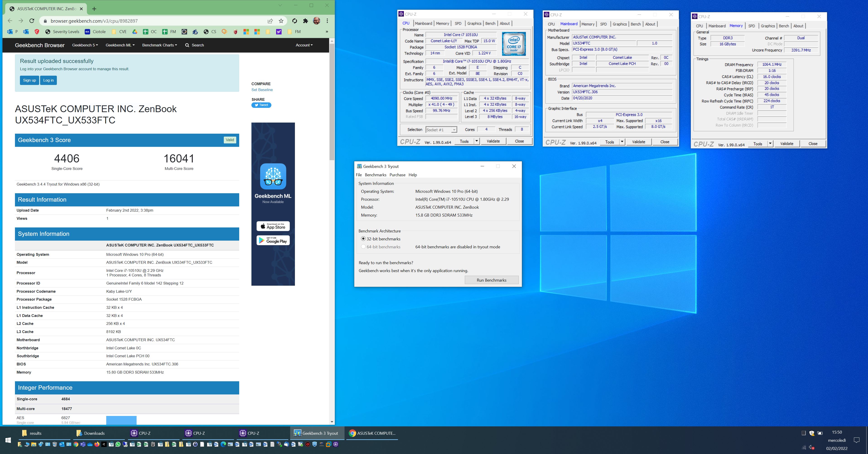Open the notification center icon

point(856,440)
